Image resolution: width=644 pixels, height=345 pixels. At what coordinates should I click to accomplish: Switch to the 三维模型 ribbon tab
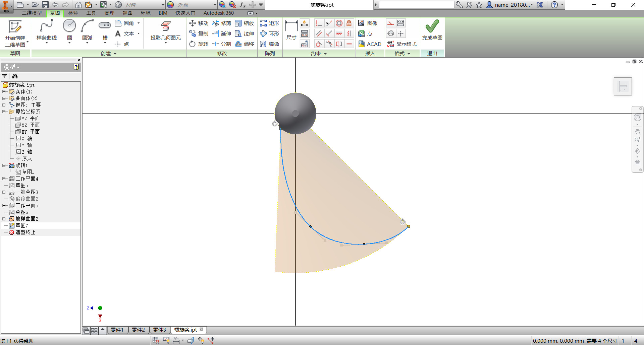point(32,13)
